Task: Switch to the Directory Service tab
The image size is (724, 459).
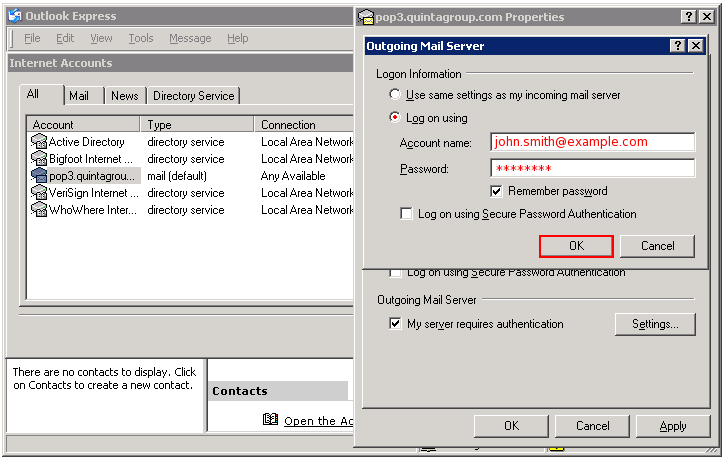Action: click(193, 96)
